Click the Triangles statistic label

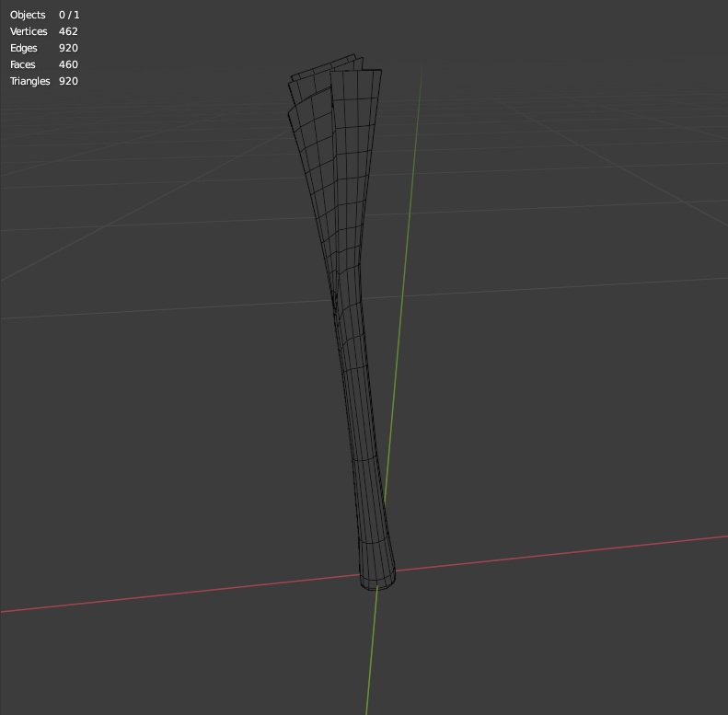(30, 81)
